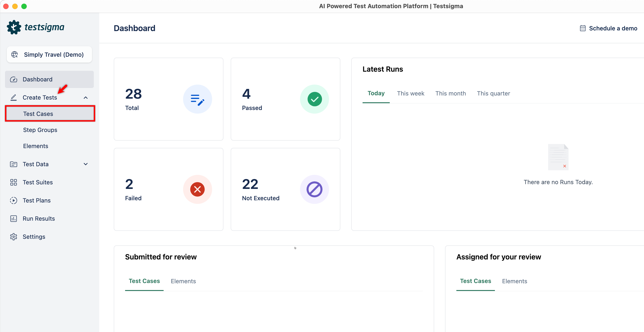Click the Test Plans play icon
This screenshot has width=644, height=332.
[x=14, y=200]
